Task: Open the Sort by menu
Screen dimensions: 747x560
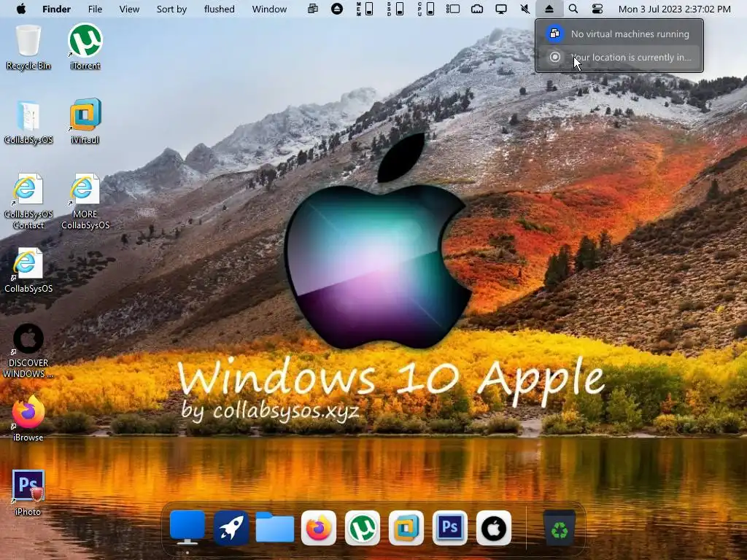Action: [x=171, y=9]
